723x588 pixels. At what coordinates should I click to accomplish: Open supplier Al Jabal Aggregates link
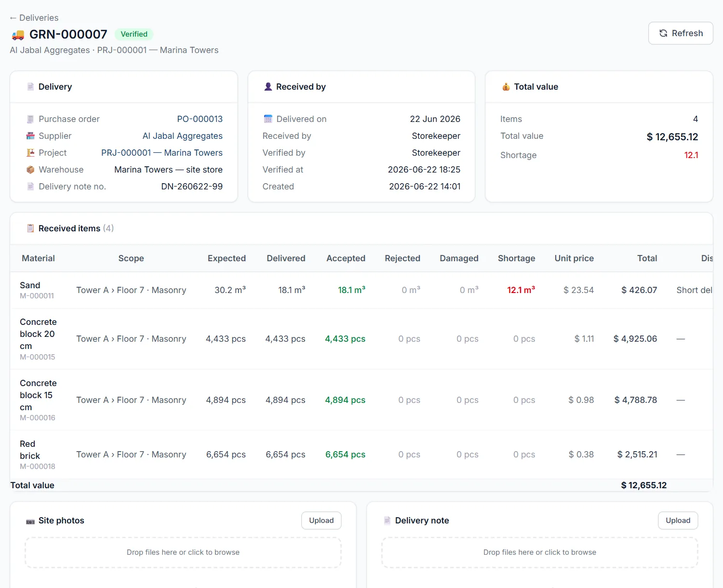pyautogui.click(x=182, y=136)
